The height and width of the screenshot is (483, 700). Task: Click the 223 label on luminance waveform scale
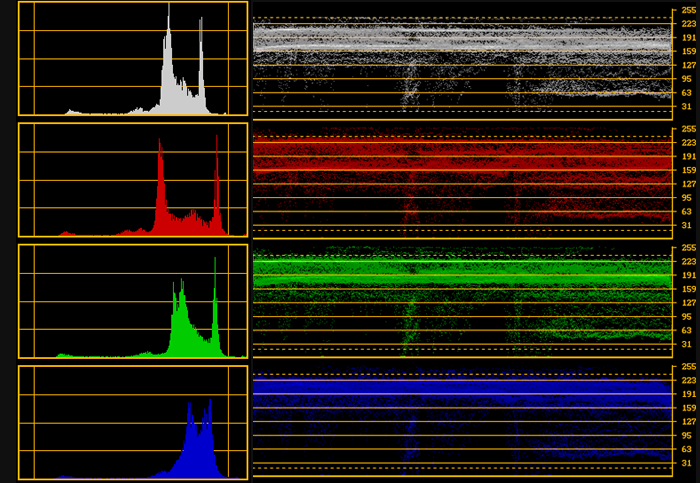[x=689, y=24]
